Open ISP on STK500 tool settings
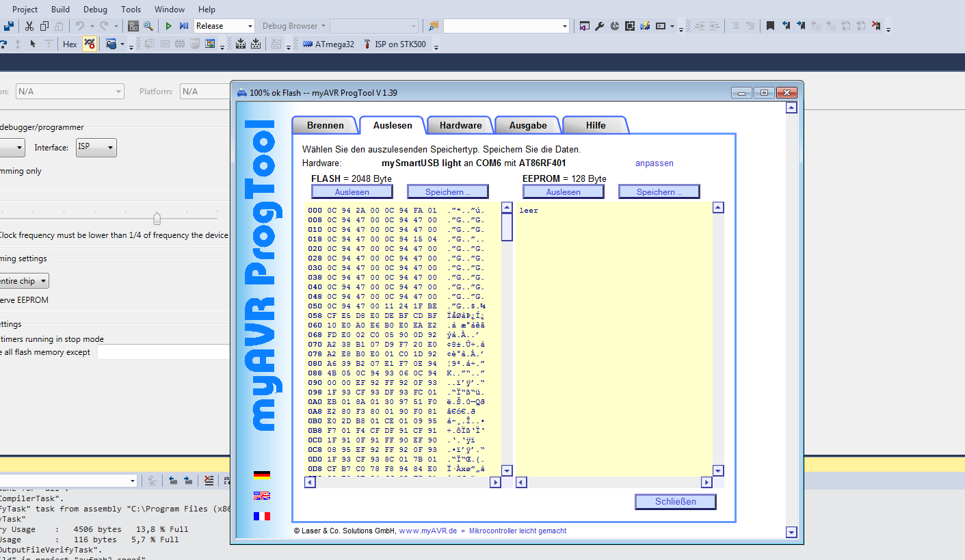Screen dimensions: 965x560 coord(393,44)
